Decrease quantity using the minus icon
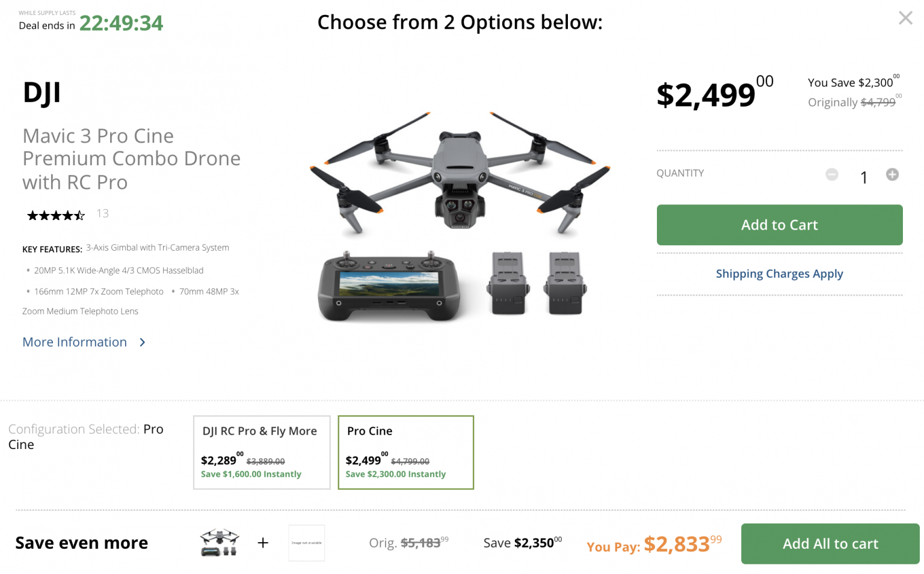 point(832,174)
